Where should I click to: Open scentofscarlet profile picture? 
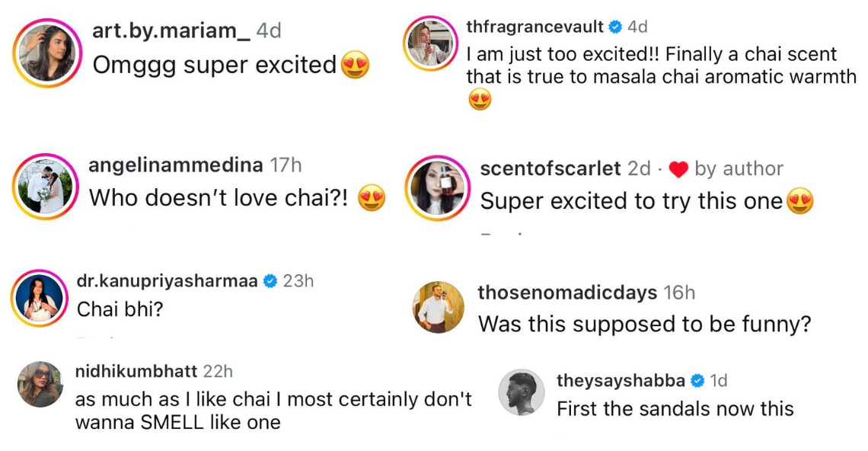tap(439, 187)
